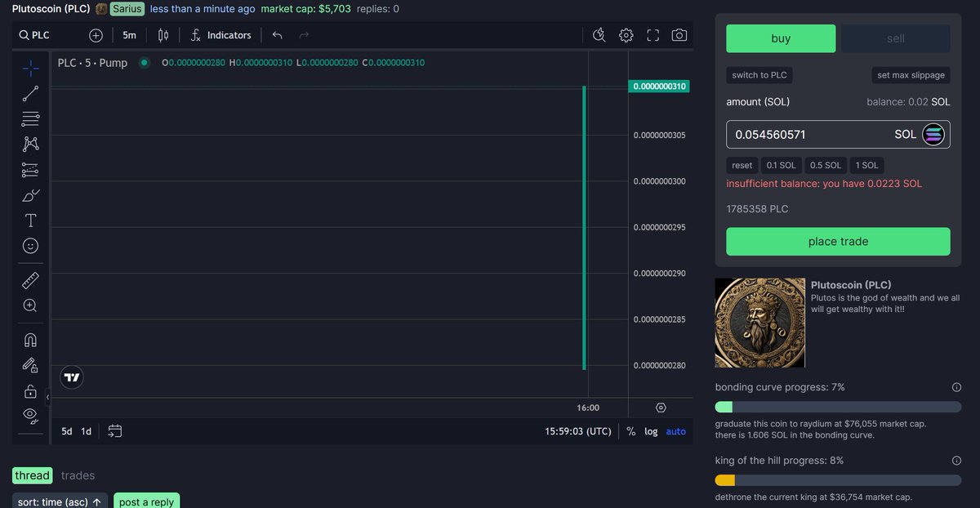Toggle magnet mode for drawings
980x508 pixels.
[x=30, y=340]
